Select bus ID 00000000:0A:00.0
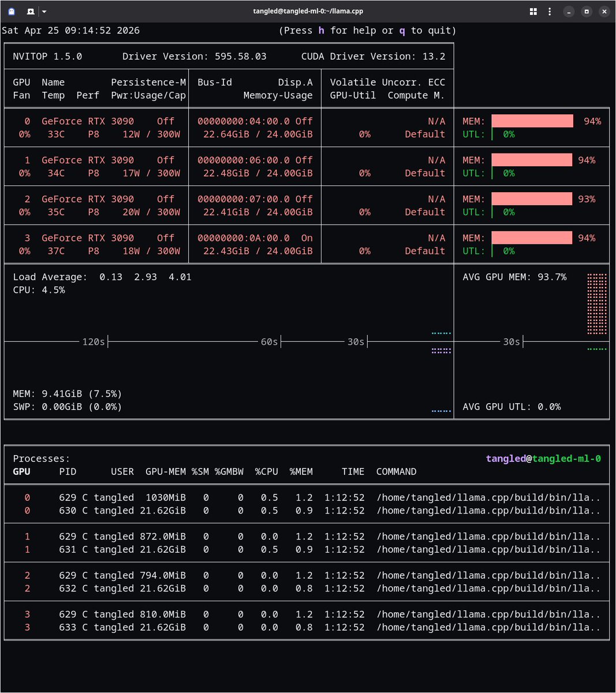The width and height of the screenshot is (616, 693). [x=244, y=239]
